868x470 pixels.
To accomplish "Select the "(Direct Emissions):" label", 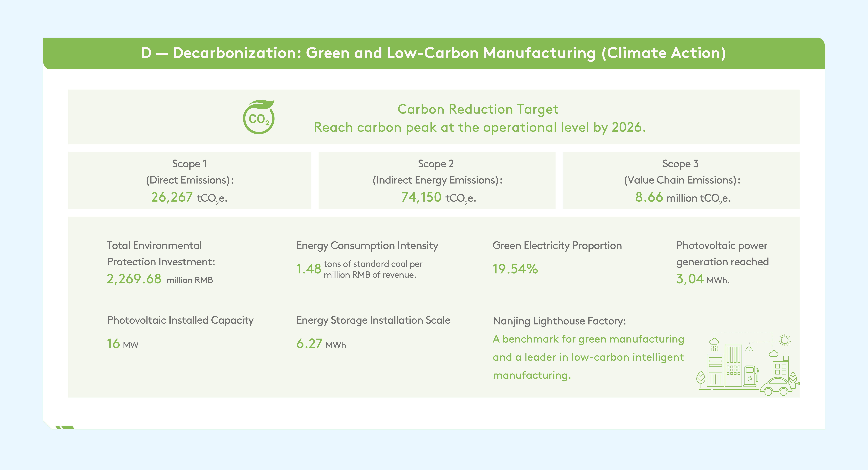I will coord(190,180).
